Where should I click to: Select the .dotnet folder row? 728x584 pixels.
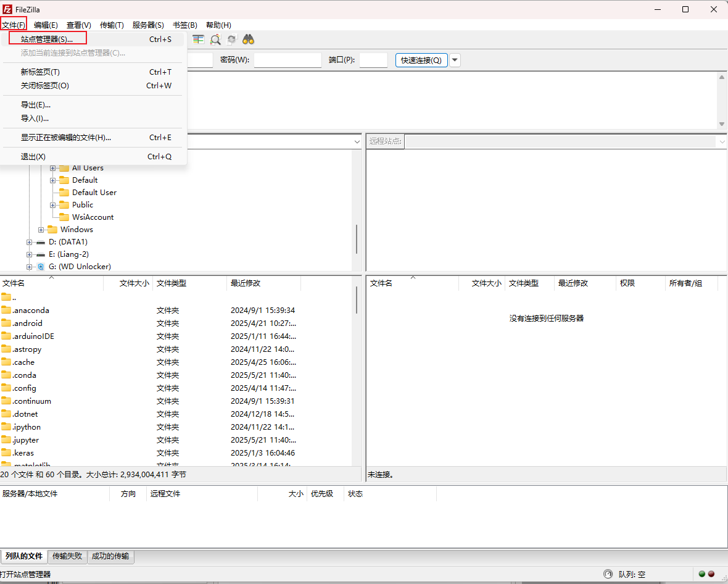[x=176, y=414]
